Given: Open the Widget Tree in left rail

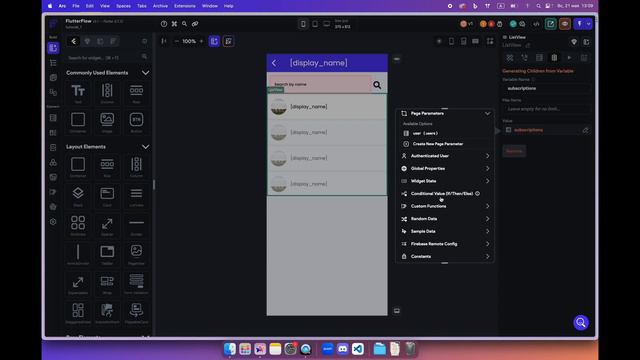Looking at the screenshot, I should [x=53, y=63].
